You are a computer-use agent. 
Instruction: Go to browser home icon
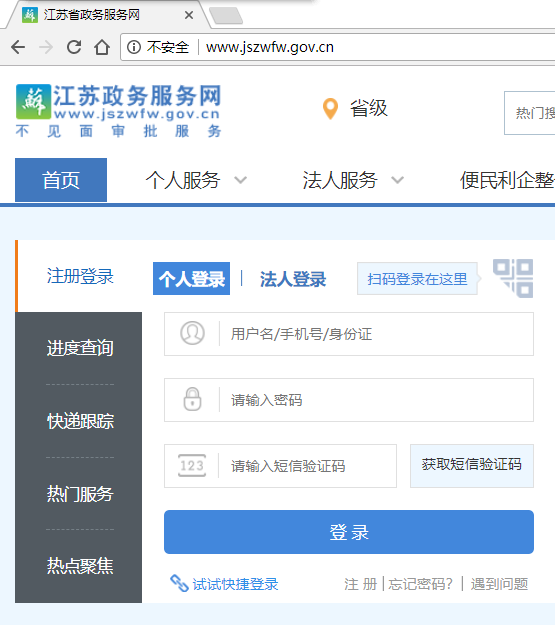[102, 47]
